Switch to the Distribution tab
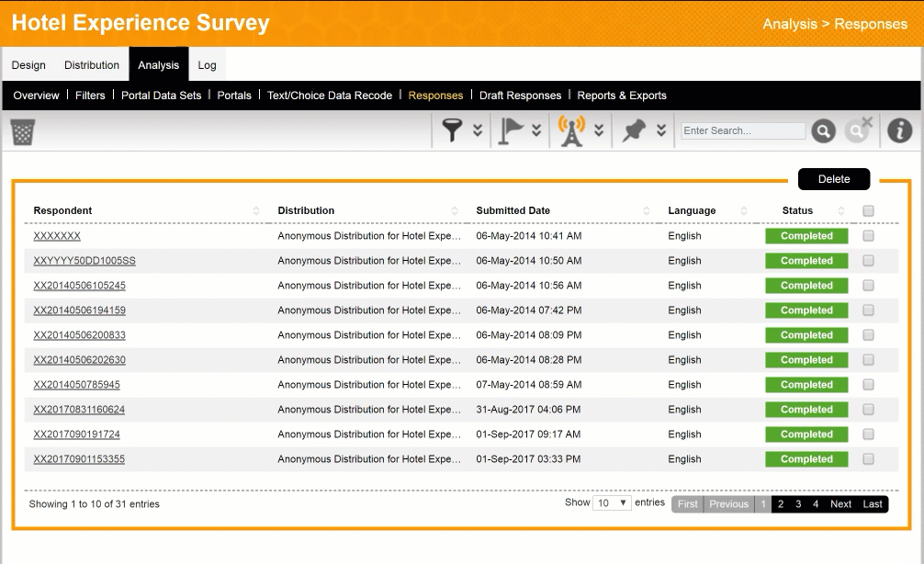The height and width of the screenshot is (564, 924). [92, 65]
